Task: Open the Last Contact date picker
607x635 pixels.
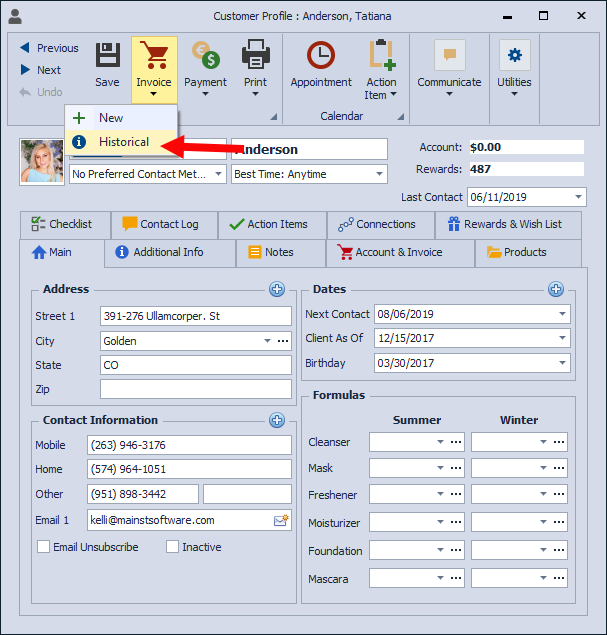Action: [x=578, y=197]
